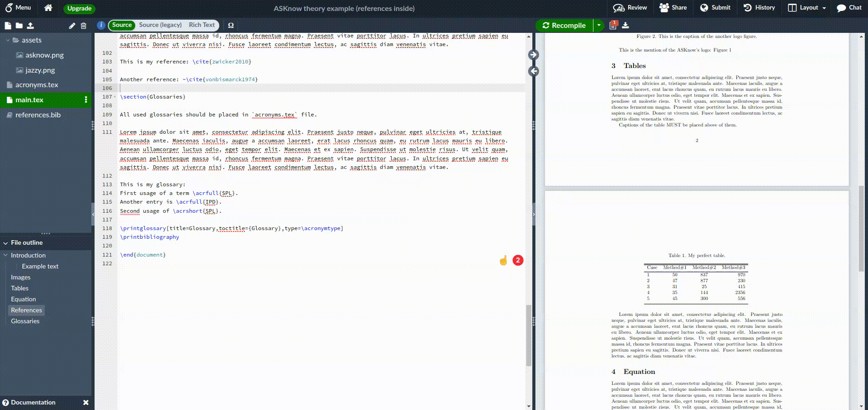Click the new folder icon
This screenshot has height=410, width=868.
click(x=19, y=26)
